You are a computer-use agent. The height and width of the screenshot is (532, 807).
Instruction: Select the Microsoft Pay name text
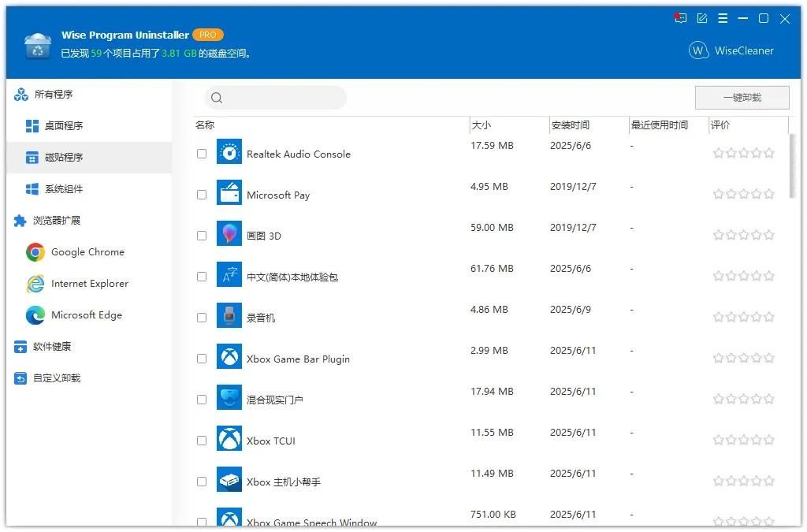278,195
